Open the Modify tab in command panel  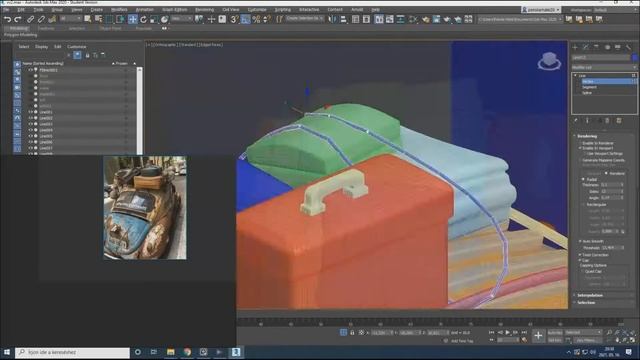[586, 47]
